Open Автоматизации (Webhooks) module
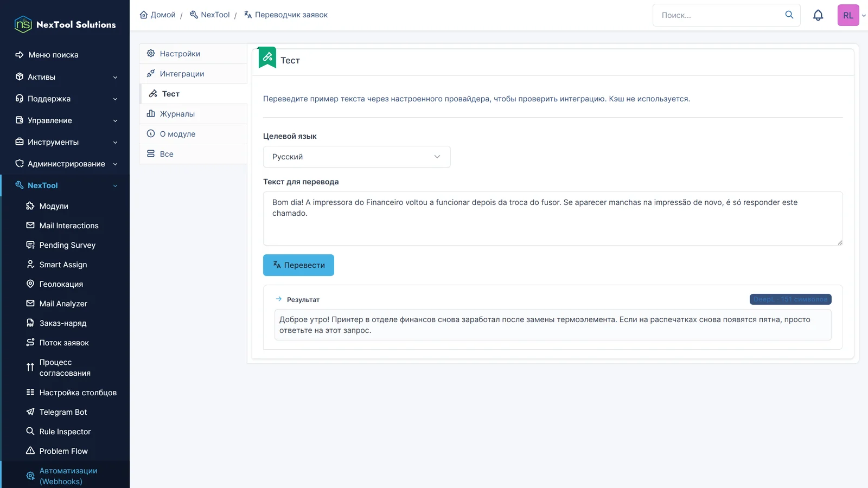The height and width of the screenshot is (488, 868). 68,476
